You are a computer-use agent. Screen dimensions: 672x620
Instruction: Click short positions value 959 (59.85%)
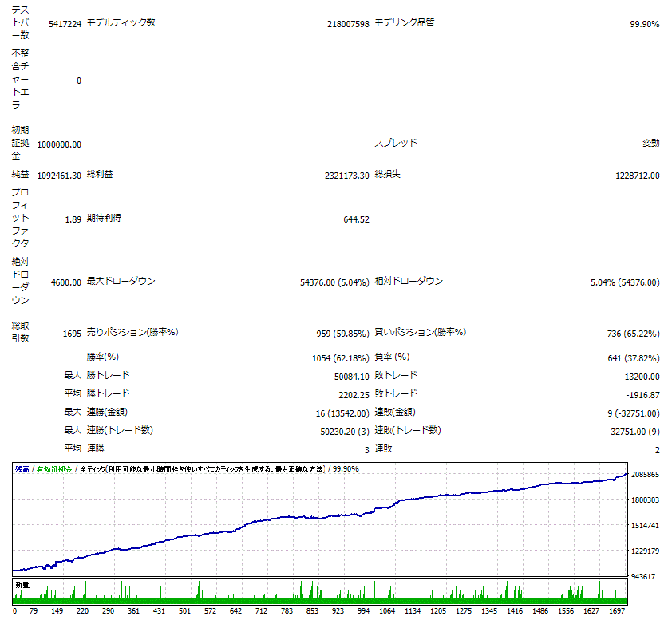click(x=343, y=334)
